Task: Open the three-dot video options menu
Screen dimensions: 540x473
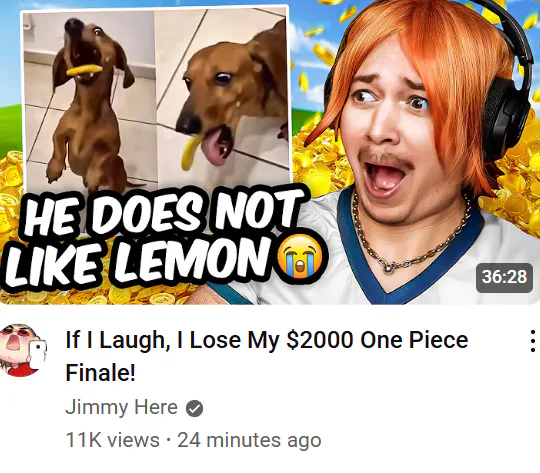Action: (x=532, y=341)
